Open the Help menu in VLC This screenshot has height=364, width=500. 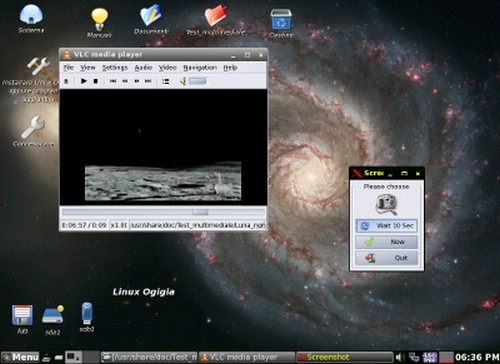pos(230,68)
